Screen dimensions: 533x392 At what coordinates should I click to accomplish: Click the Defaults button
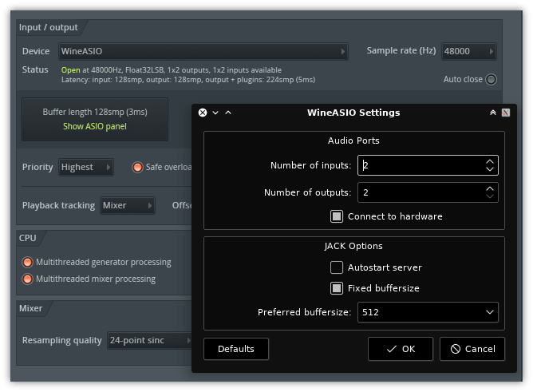pyautogui.click(x=236, y=349)
